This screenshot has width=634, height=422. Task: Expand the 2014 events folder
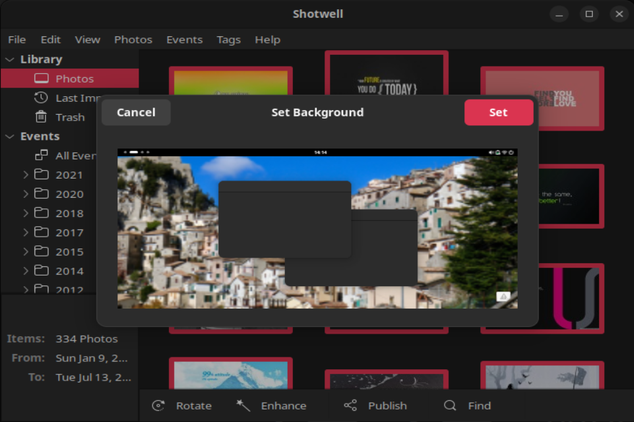[25, 270]
